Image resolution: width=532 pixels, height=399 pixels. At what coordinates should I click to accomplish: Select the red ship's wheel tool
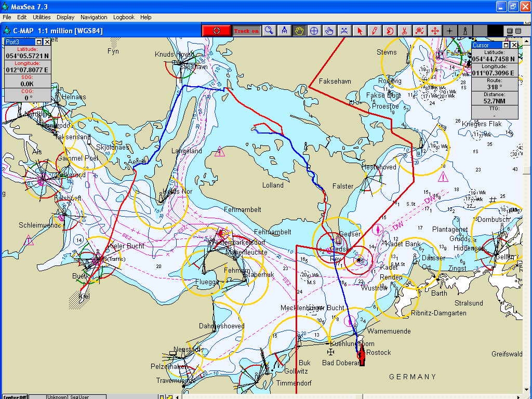click(x=419, y=31)
